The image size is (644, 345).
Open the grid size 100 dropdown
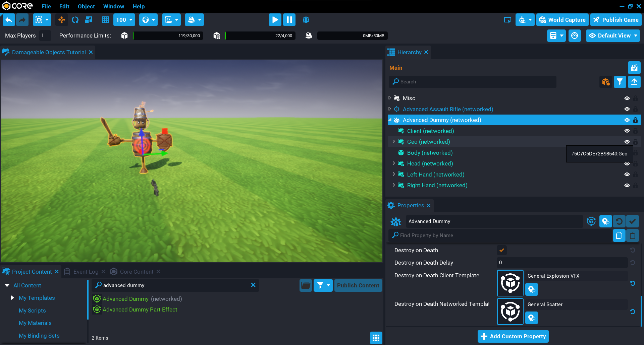coord(124,20)
